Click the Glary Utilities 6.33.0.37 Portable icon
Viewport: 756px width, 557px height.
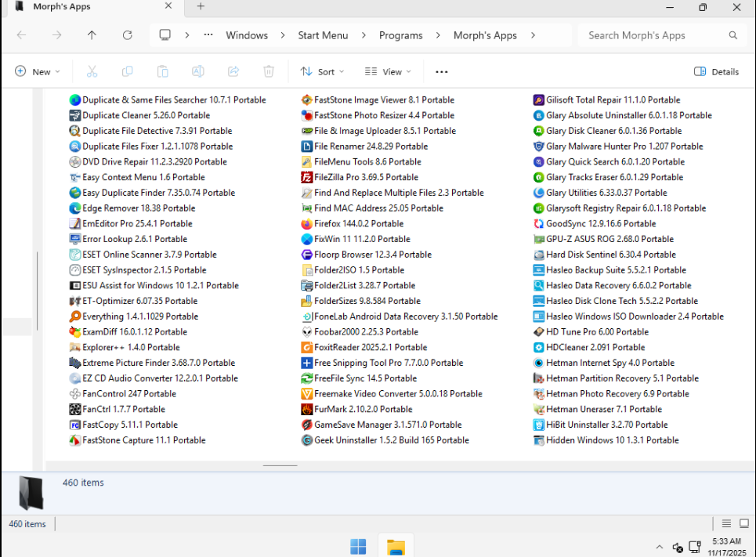click(539, 193)
